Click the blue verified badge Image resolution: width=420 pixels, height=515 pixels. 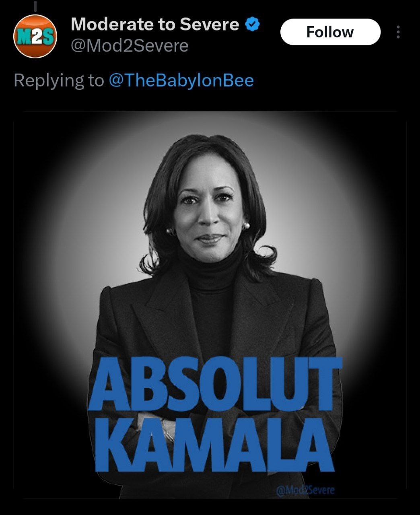pyautogui.click(x=253, y=25)
